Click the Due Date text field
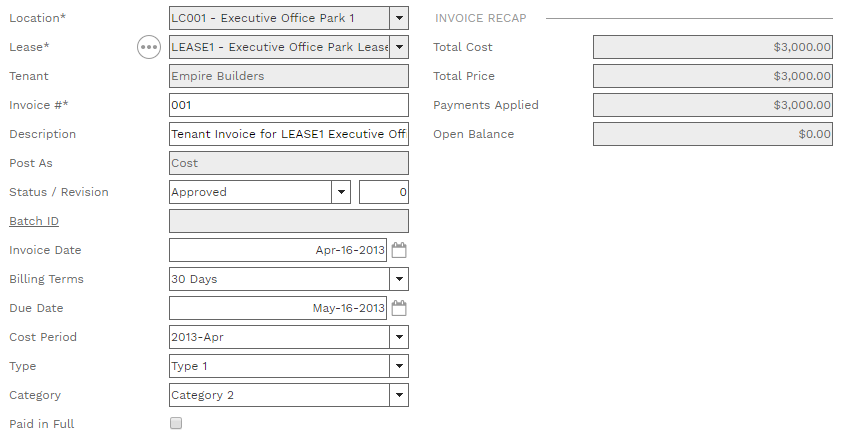The height and width of the screenshot is (441, 843). click(x=278, y=308)
